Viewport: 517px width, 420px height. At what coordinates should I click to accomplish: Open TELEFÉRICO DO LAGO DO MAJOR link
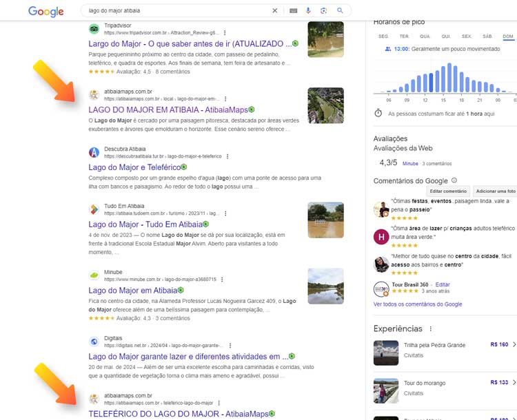[x=179, y=414]
